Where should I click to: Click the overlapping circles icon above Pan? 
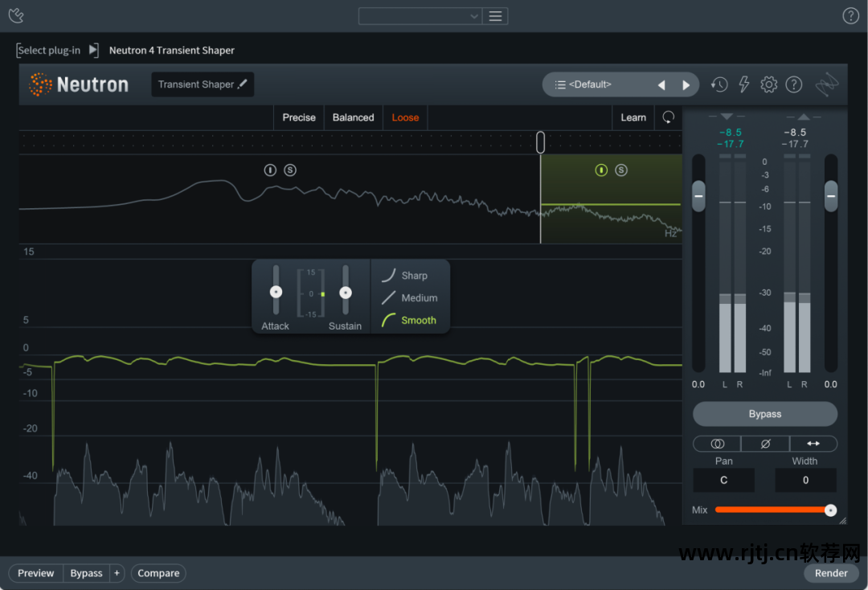point(717,444)
